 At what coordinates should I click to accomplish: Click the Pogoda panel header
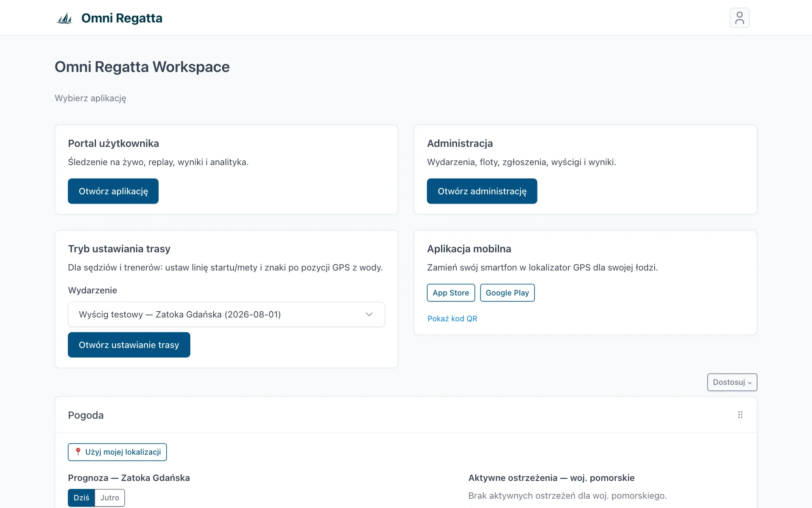406,415
